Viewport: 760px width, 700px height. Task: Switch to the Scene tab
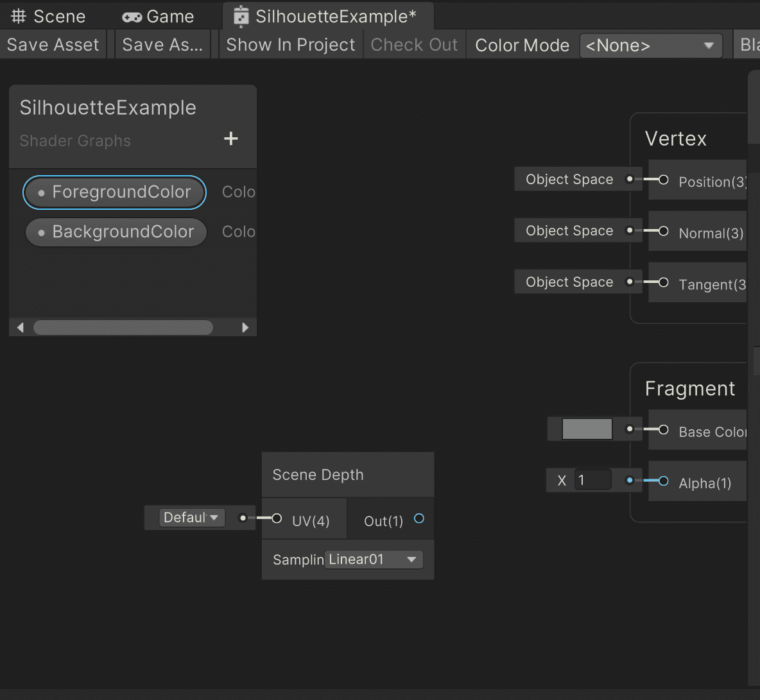(x=49, y=17)
